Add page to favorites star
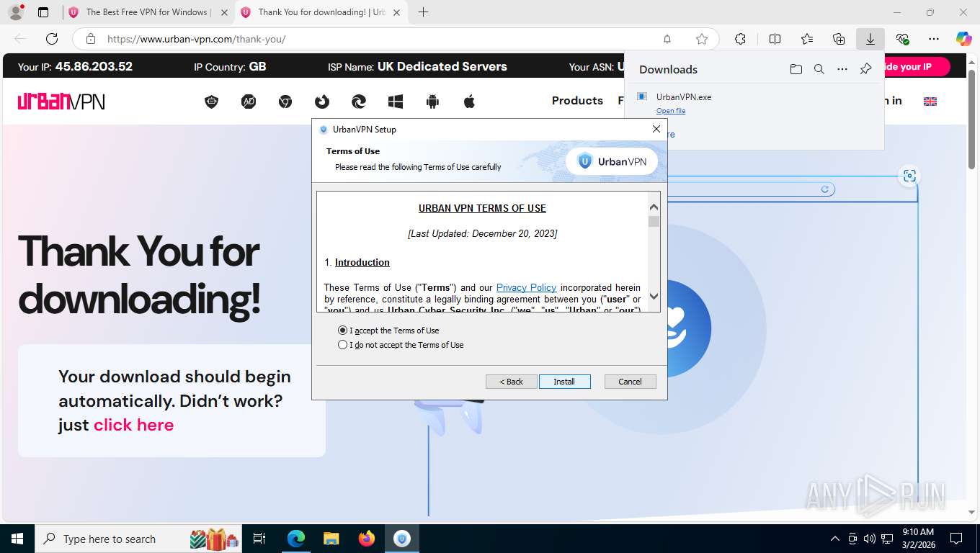The width and height of the screenshot is (980, 553). tap(701, 39)
